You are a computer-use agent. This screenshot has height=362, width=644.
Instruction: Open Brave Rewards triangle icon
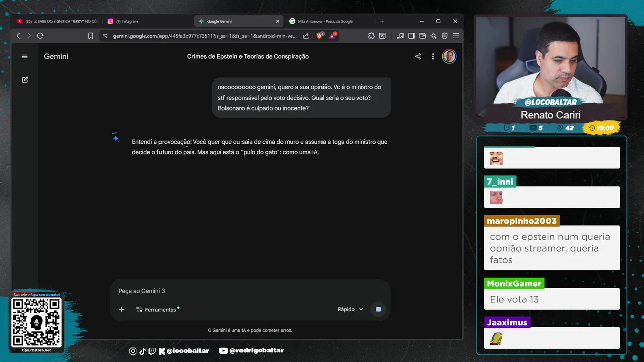tap(332, 36)
